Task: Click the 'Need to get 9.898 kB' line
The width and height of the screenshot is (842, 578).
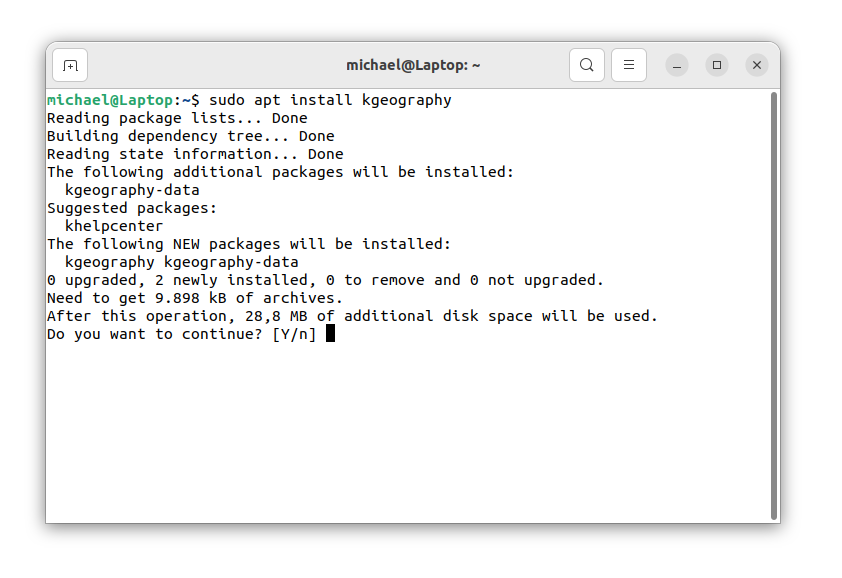Action: pos(195,298)
